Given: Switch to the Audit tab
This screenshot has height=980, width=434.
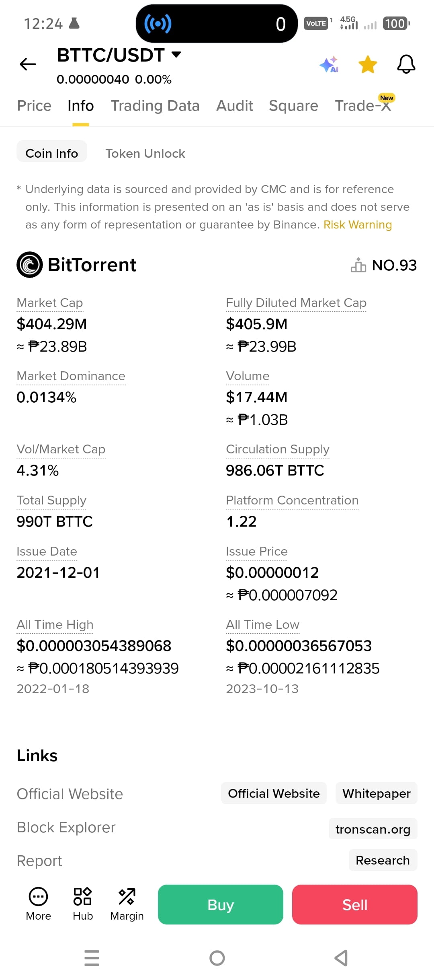Looking at the screenshot, I should pos(235,106).
